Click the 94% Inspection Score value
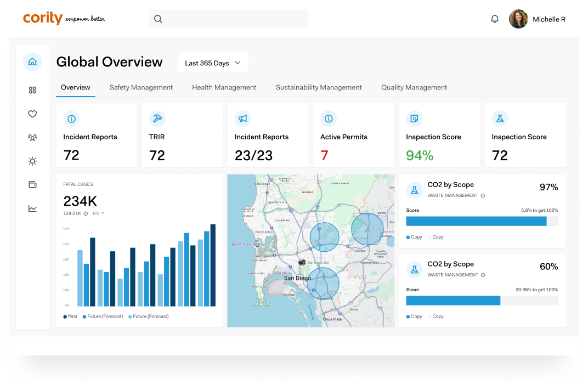Screen dimensions: 588x384 (x=420, y=156)
